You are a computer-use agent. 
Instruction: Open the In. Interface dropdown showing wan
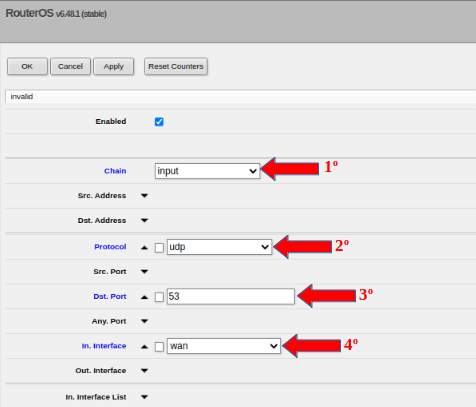[x=224, y=346]
